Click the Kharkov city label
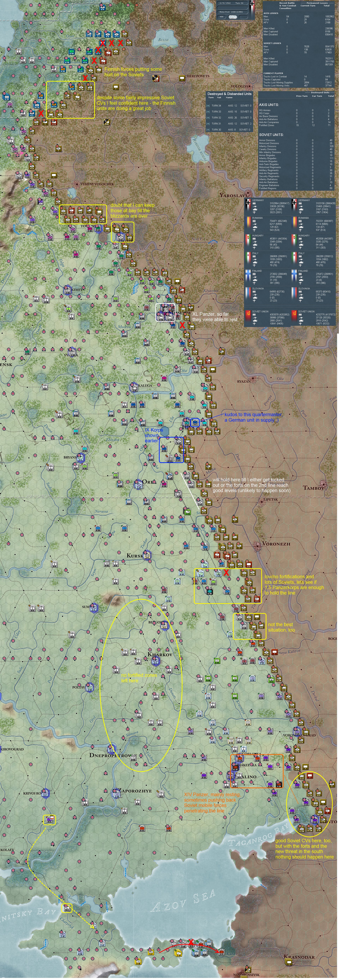Screen dimensions: 339x980 [160, 655]
